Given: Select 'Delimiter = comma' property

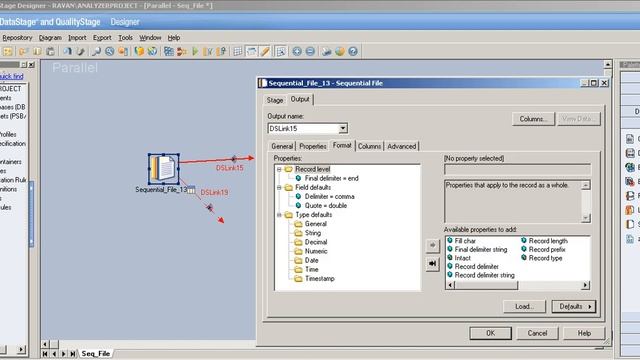Looking at the screenshot, I should [329, 196].
